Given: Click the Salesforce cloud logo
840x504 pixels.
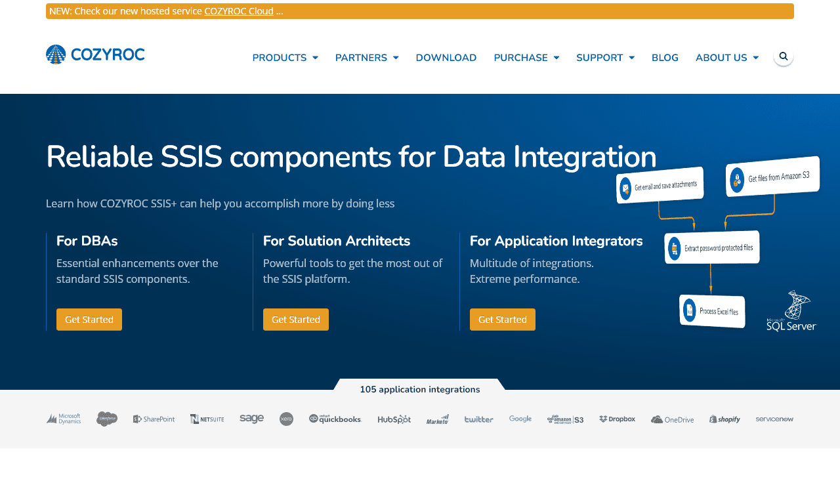Looking at the screenshot, I should [x=107, y=419].
